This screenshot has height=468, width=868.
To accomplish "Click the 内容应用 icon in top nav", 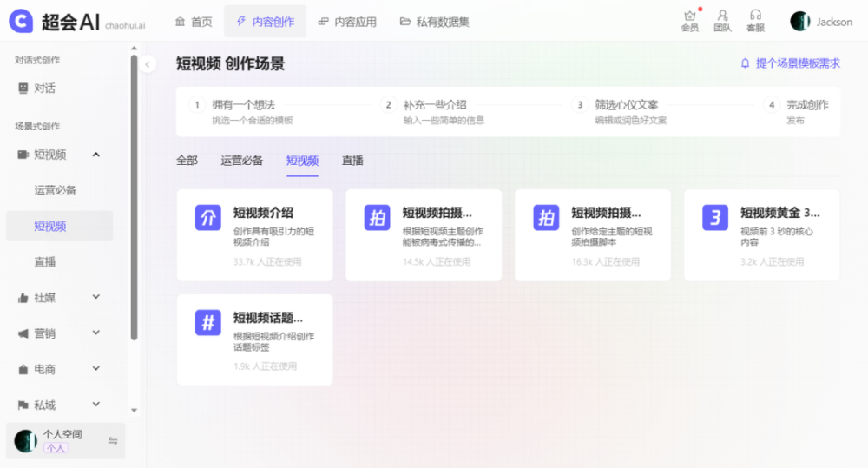I will pyautogui.click(x=323, y=22).
